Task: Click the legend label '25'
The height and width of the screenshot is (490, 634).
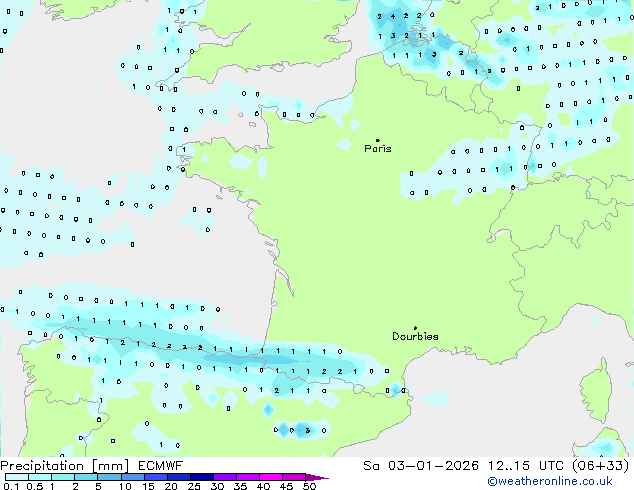Action: pos(194,486)
